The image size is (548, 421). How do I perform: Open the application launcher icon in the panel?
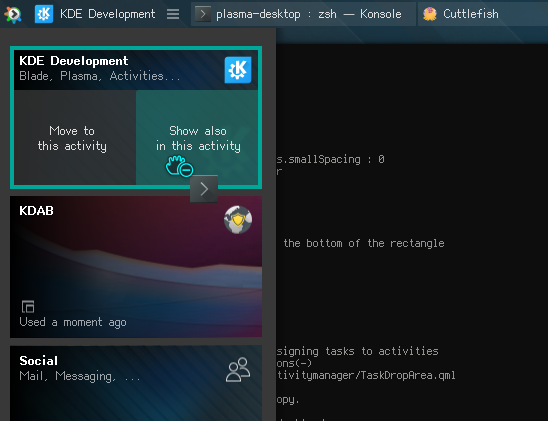(13, 14)
